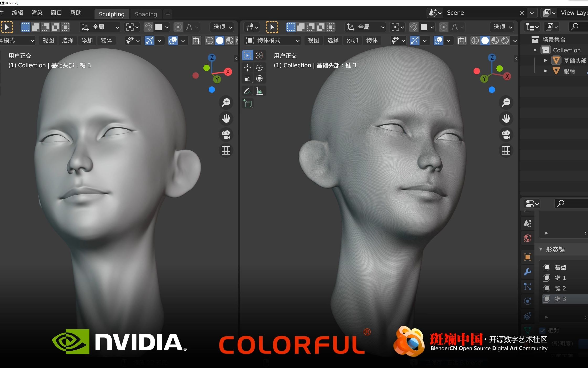588x368 pixels.
Task: Open 物体 menu in right viewport
Action: tap(372, 40)
